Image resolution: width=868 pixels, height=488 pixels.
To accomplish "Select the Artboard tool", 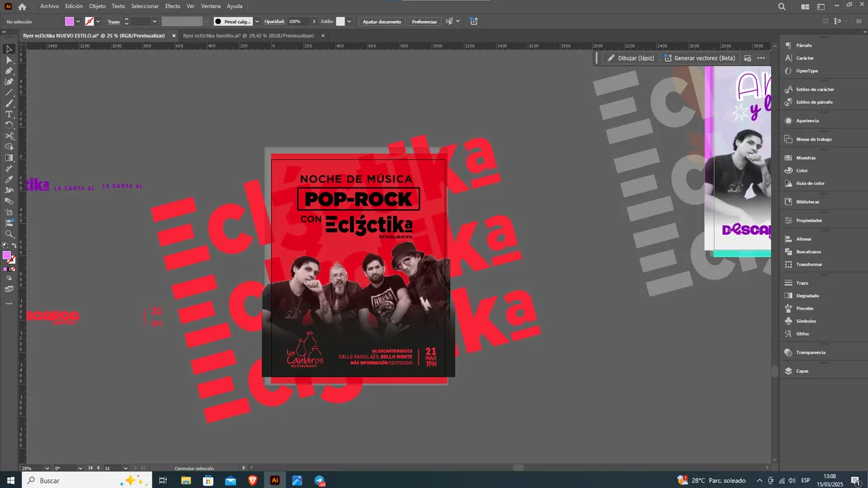I will (x=9, y=212).
